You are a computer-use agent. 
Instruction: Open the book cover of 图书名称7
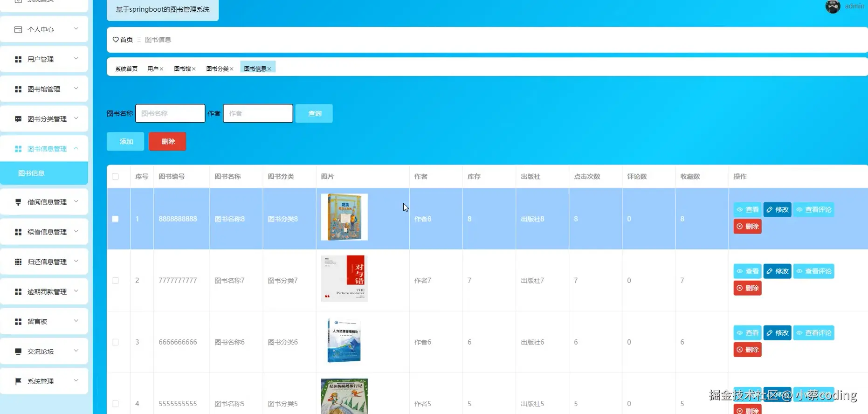344,279
